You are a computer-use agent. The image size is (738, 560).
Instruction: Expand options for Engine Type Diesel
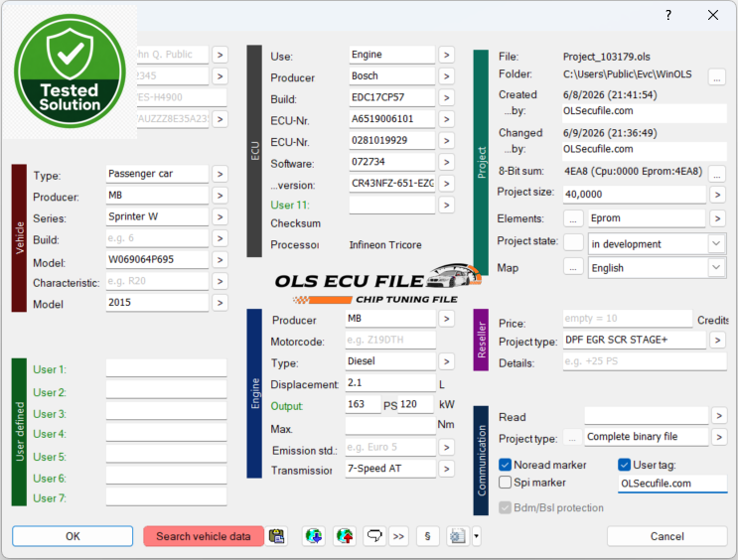447,361
